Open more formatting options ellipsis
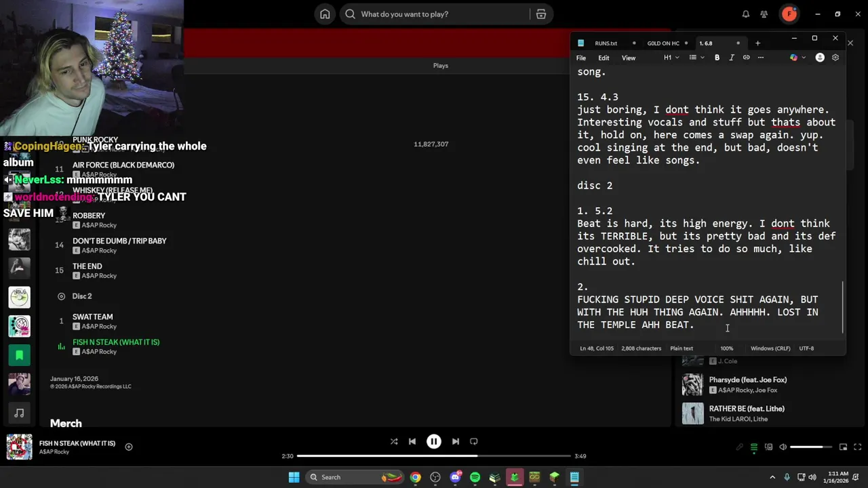This screenshot has width=868, height=488. click(x=761, y=58)
